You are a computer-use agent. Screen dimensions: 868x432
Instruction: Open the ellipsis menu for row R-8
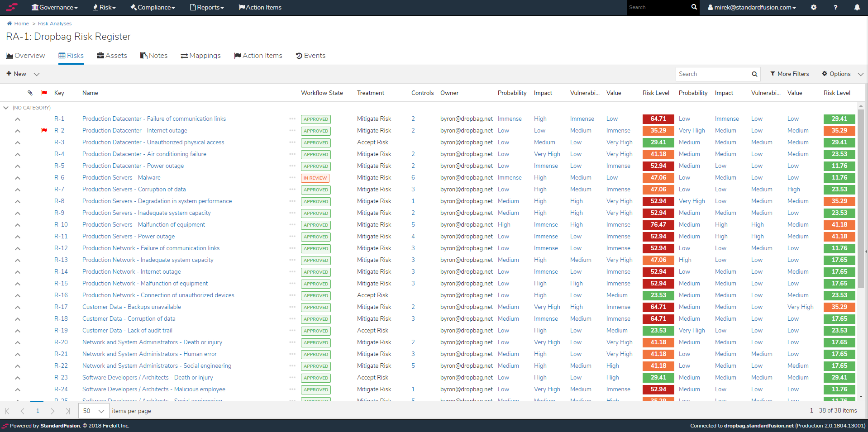point(292,201)
